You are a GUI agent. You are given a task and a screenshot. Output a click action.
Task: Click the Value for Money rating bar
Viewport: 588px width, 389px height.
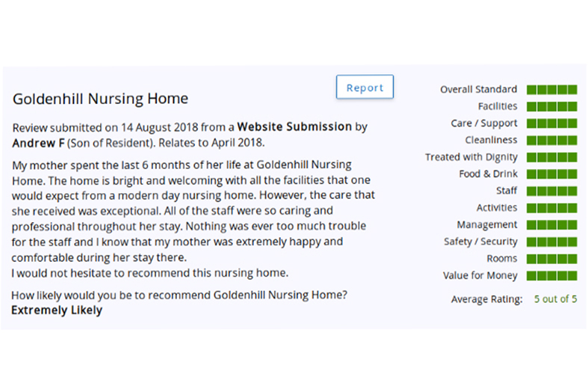(551, 275)
